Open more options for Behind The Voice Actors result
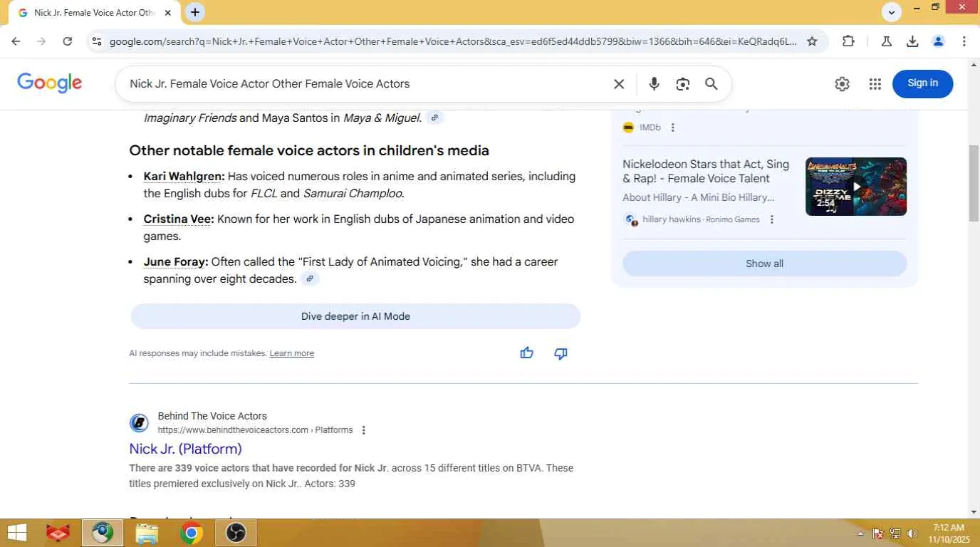The height and width of the screenshot is (547, 980). coord(364,430)
